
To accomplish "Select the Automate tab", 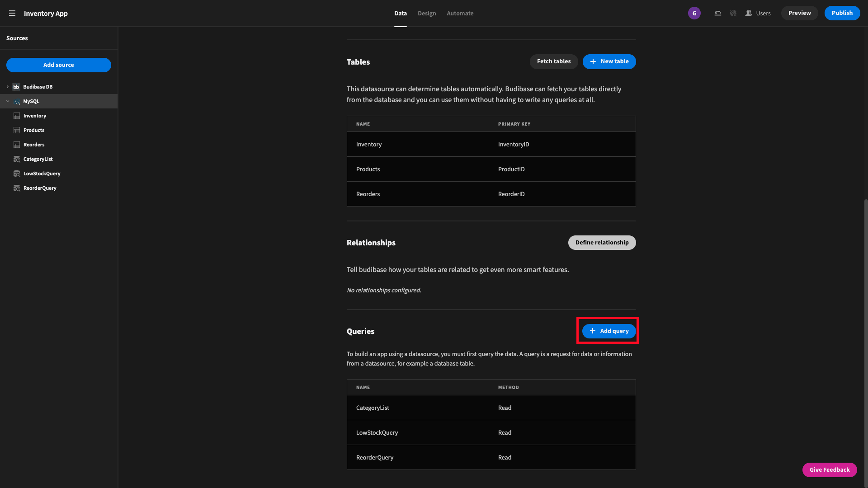I will 460,13.
